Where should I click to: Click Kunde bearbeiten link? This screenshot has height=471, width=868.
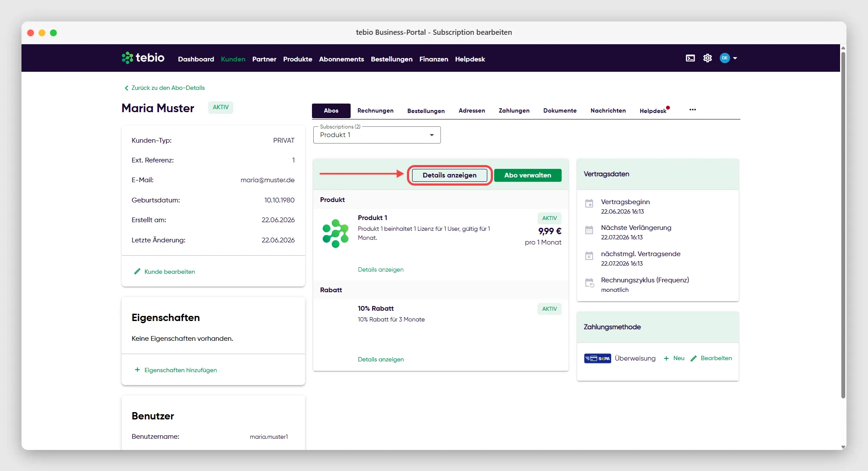pos(170,272)
